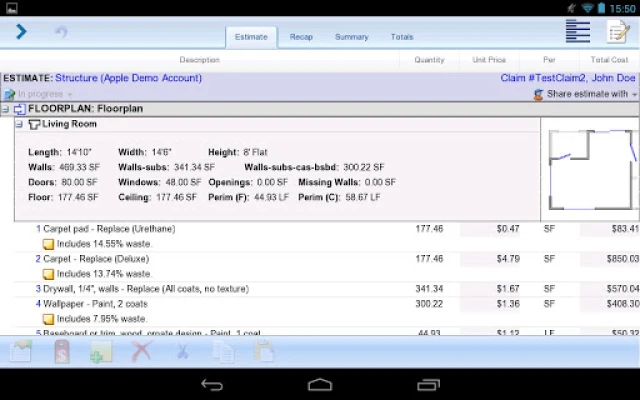
Task: Click the Living Room floorplan thumbnail
Action: [590, 169]
